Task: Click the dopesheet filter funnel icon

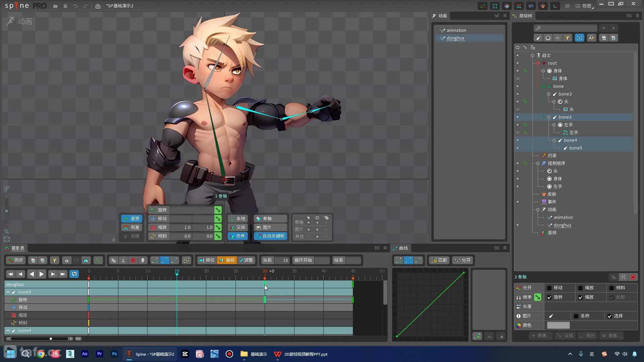Action: (54, 260)
